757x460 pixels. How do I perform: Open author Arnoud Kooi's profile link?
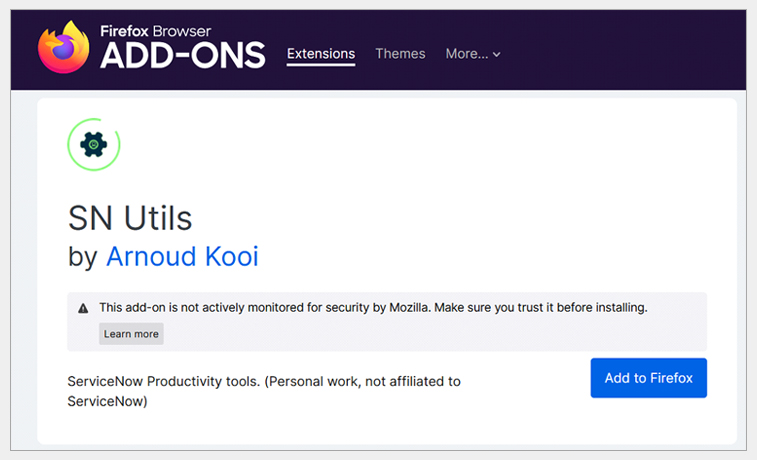(182, 256)
